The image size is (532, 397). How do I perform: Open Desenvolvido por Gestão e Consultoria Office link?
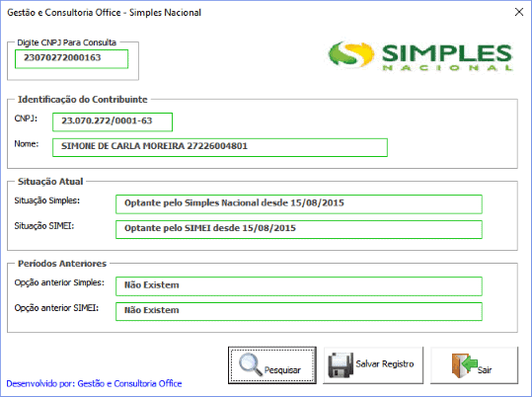pyautogui.click(x=94, y=384)
